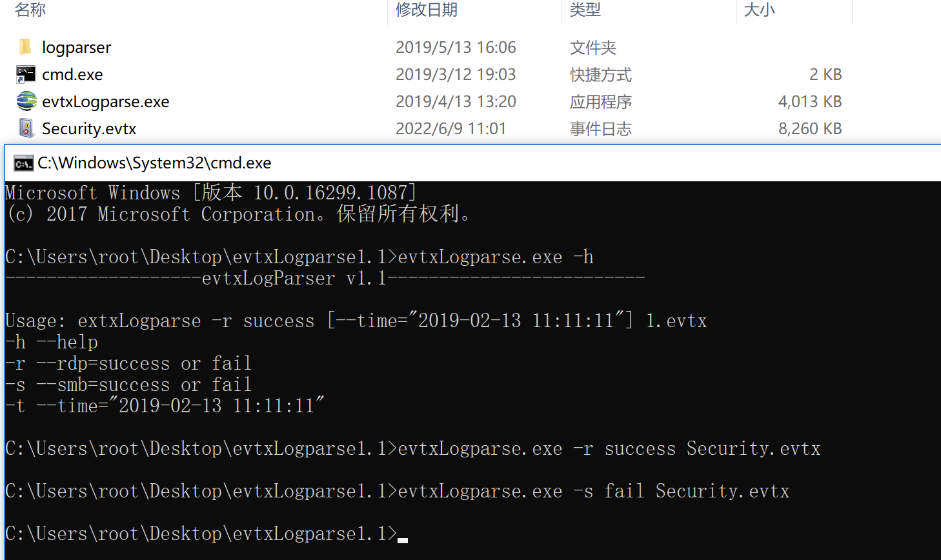Click the cmd.exe type 快捷方式
The image size is (941, 560).
(x=600, y=74)
